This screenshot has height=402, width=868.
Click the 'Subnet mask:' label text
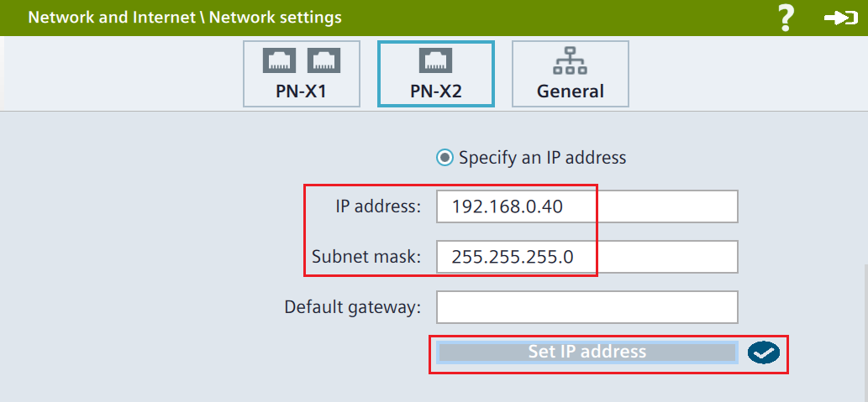366,257
